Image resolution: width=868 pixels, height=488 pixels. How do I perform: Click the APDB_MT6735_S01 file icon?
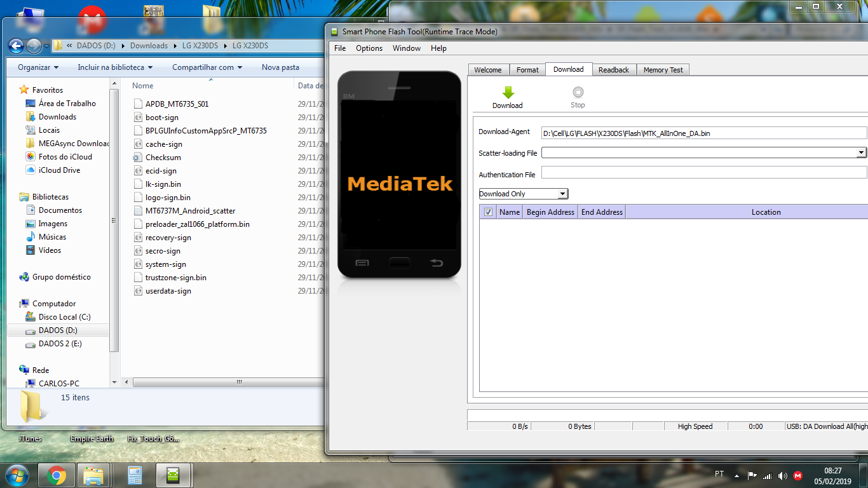click(139, 104)
